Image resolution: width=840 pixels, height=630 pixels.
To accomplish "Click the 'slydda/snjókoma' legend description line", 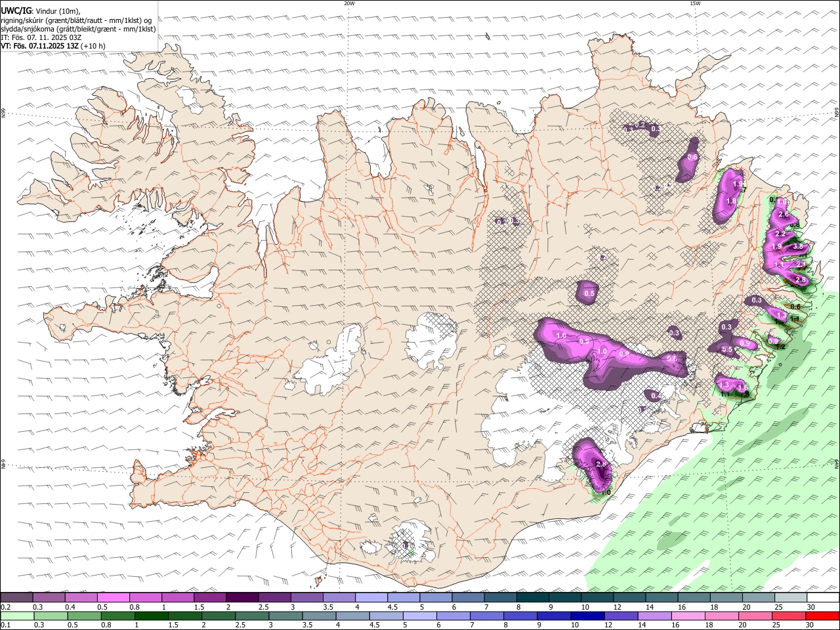I will click(78, 29).
